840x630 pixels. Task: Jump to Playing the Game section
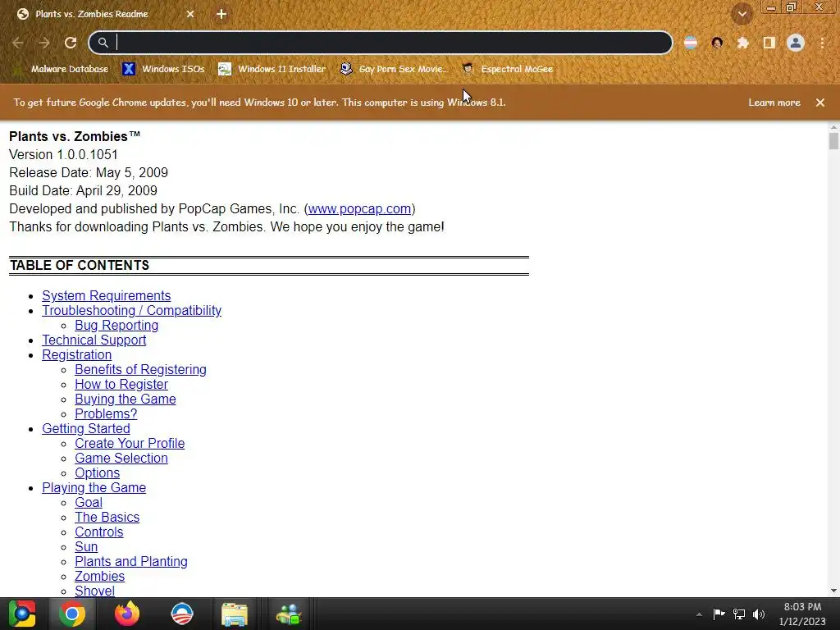94,487
